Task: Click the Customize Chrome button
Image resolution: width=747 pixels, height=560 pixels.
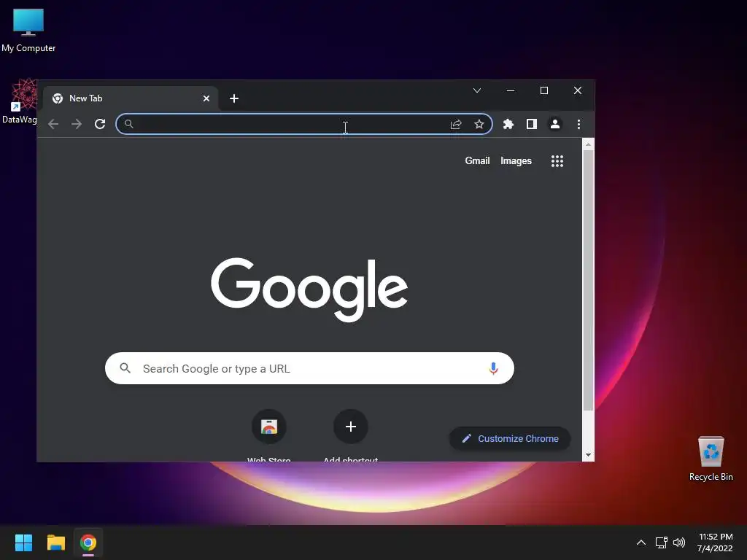Action: 510,438
